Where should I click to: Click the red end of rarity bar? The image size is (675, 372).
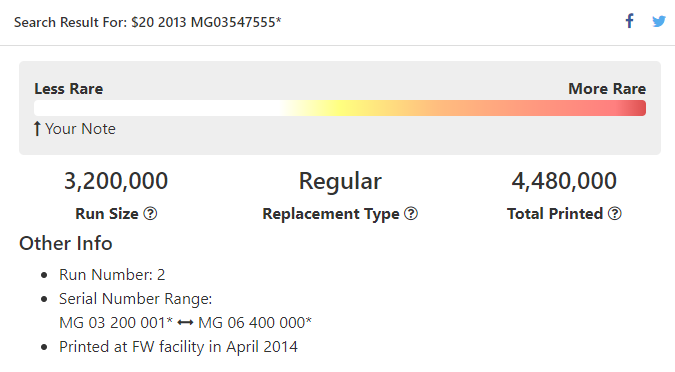pos(633,108)
